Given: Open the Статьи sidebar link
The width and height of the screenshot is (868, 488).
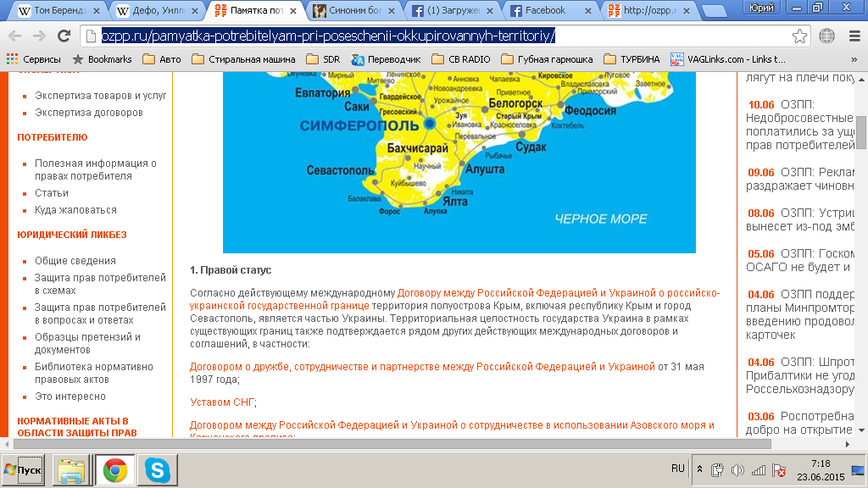Looking at the screenshot, I should 52,193.
